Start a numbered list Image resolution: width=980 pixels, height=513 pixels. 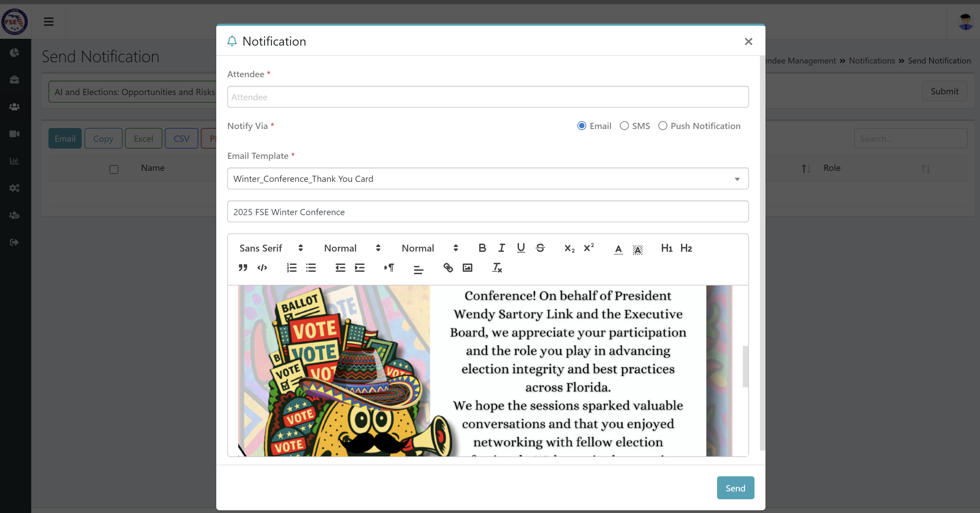(x=292, y=268)
